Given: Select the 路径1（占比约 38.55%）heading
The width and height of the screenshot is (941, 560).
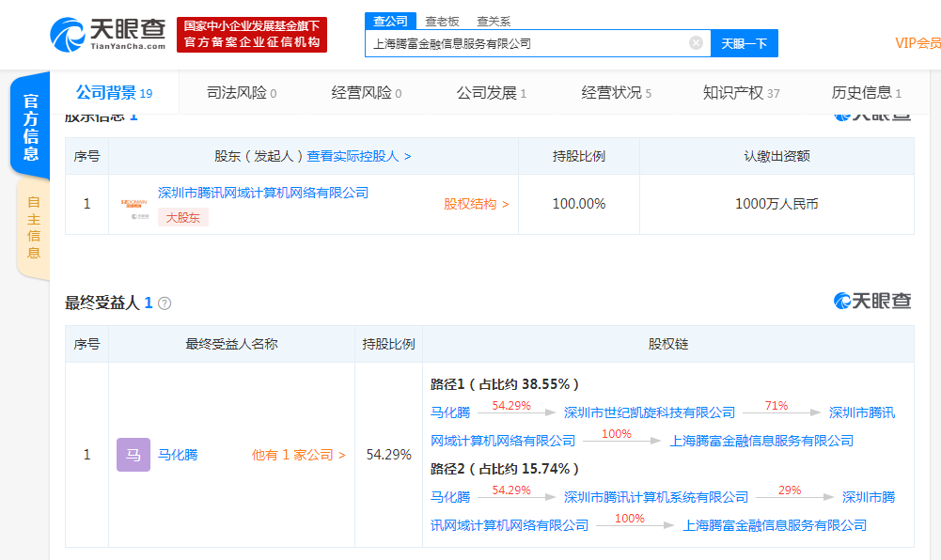Looking at the screenshot, I should (x=505, y=384).
